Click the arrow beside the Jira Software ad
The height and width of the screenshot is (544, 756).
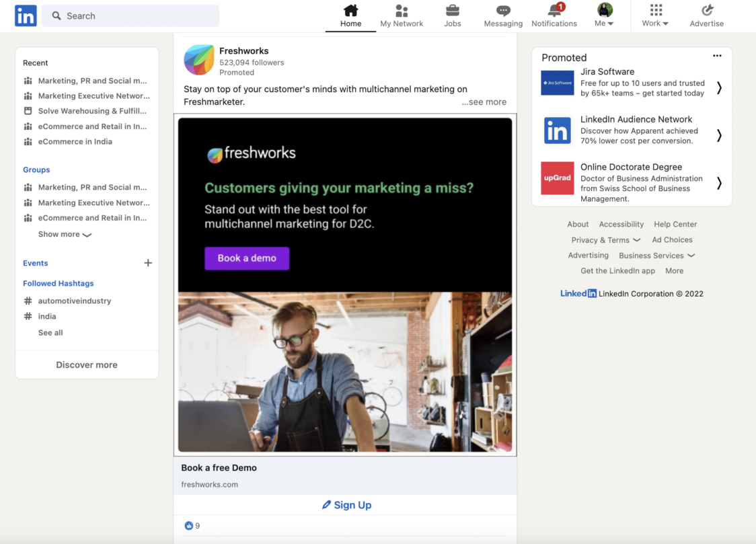pyautogui.click(x=719, y=87)
